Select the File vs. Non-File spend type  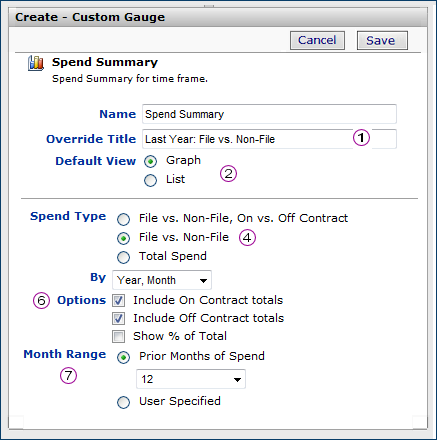pyautogui.click(x=123, y=238)
